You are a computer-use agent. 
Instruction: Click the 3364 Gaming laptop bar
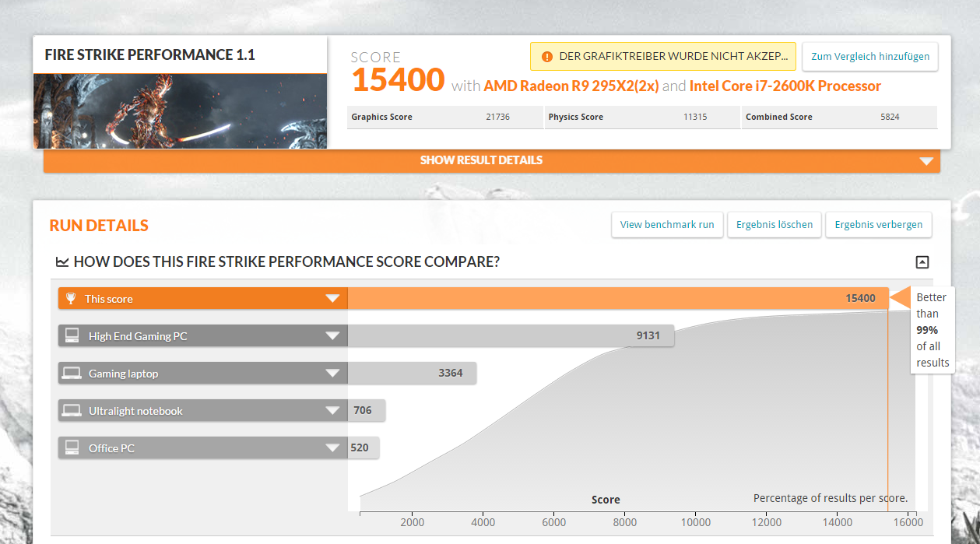[412, 374]
